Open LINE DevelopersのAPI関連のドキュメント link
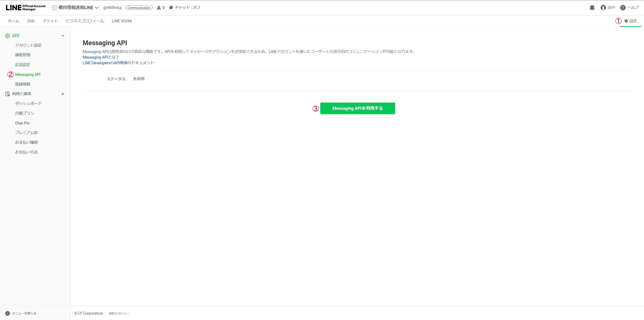 118,63
